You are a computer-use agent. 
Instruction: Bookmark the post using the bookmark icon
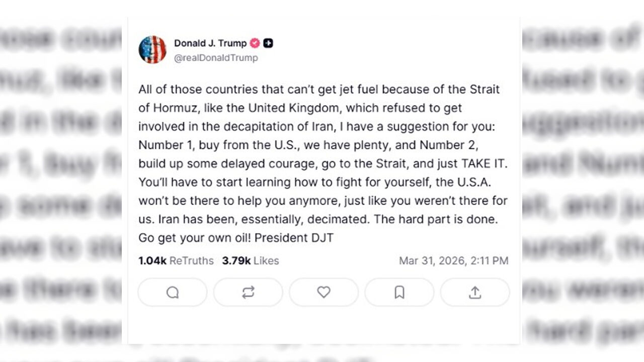click(399, 292)
